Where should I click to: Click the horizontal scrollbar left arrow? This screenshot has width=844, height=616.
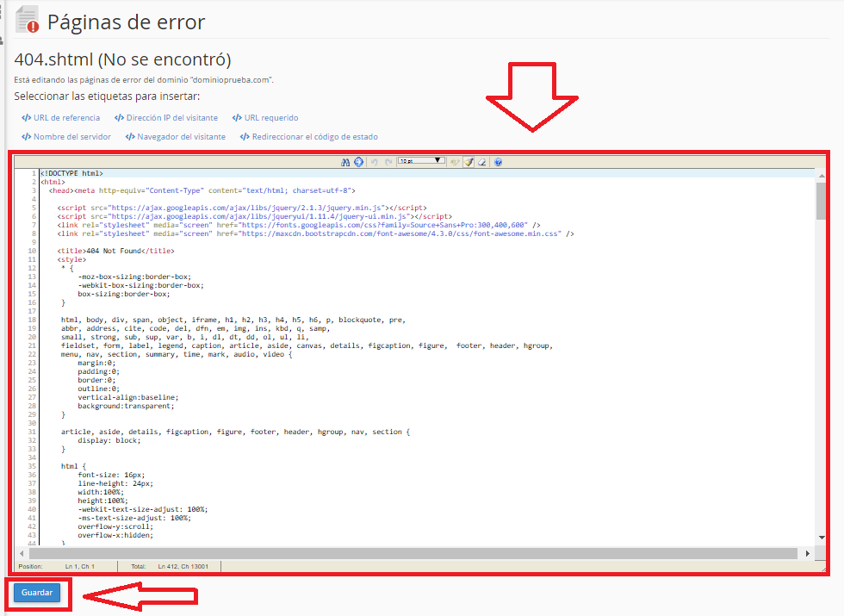click(22, 553)
